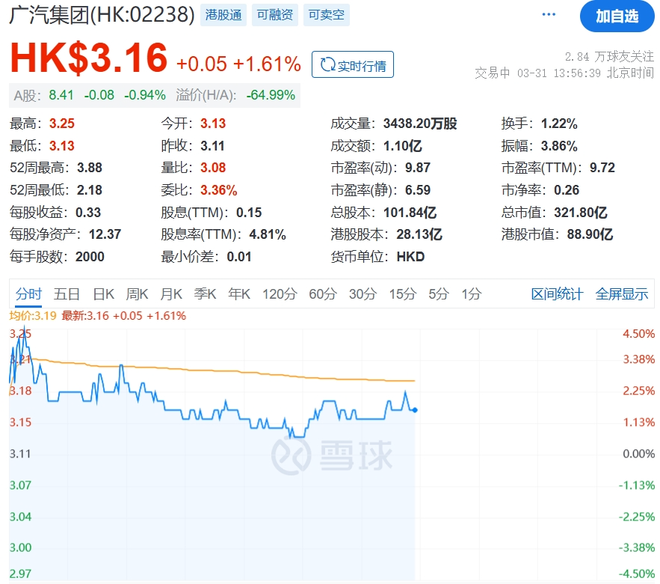The height and width of the screenshot is (584, 660).
Task: Add stock with 加自选 button
Action: pyautogui.click(x=616, y=15)
